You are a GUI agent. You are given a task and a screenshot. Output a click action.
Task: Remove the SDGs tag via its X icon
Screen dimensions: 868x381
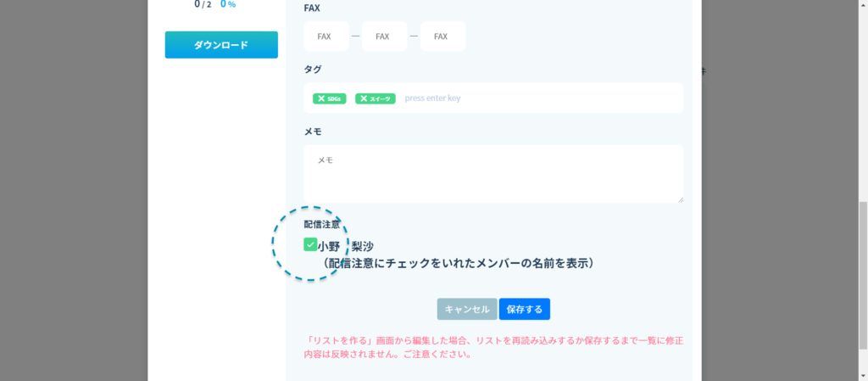pyautogui.click(x=320, y=98)
